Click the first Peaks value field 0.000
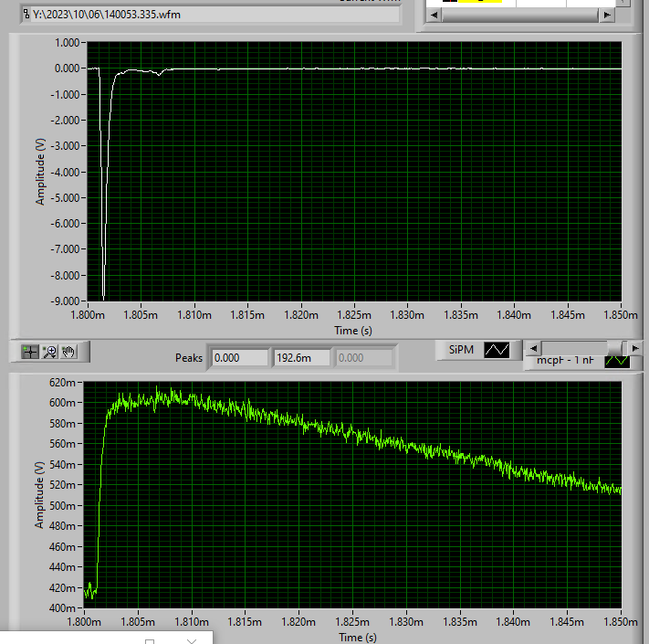Screen dimensions: 649x644 tap(240, 358)
